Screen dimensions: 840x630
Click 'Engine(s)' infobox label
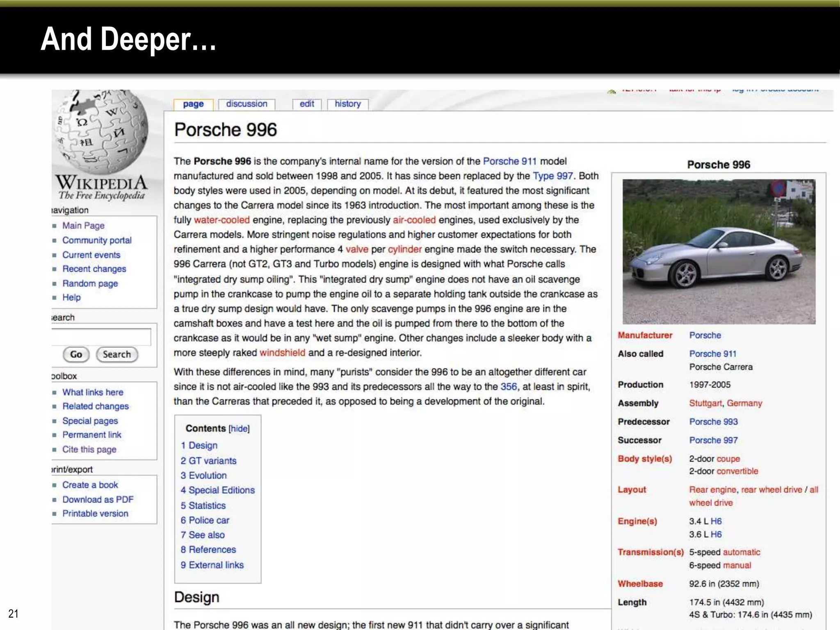pos(637,521)
